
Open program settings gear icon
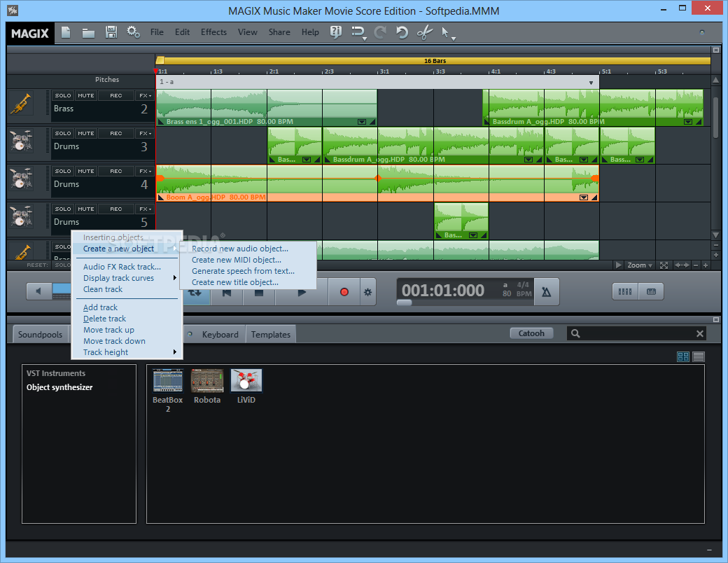coord(133,32)
